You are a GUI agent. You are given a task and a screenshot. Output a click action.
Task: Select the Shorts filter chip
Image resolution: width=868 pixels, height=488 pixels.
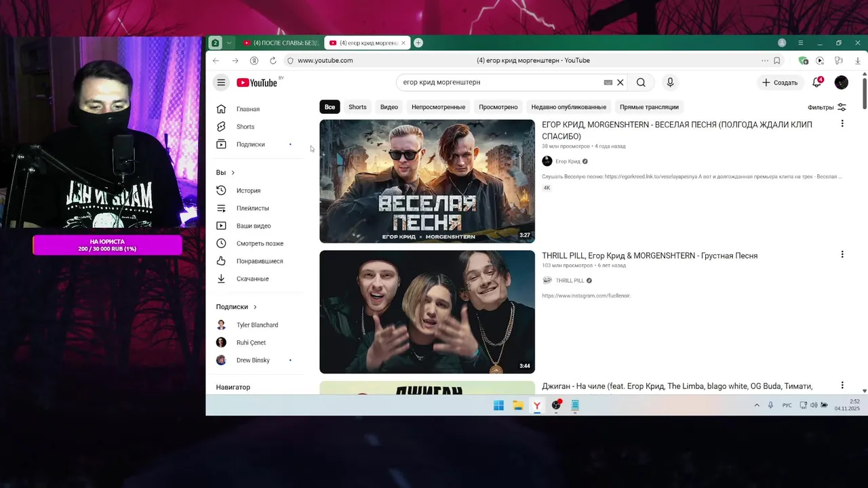357,107
